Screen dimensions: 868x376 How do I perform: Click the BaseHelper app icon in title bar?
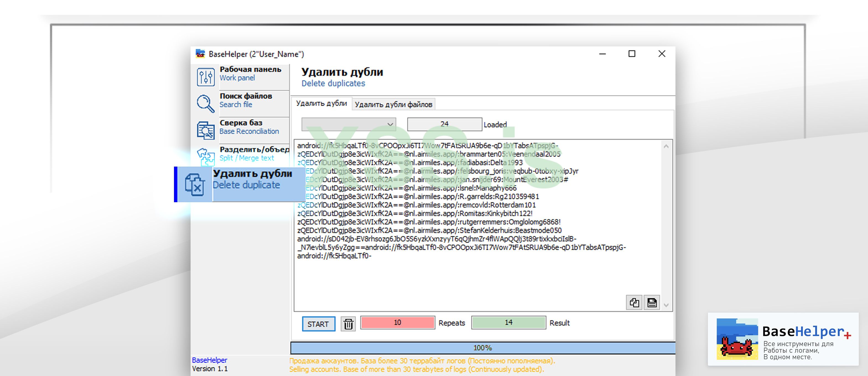[201, 54]
